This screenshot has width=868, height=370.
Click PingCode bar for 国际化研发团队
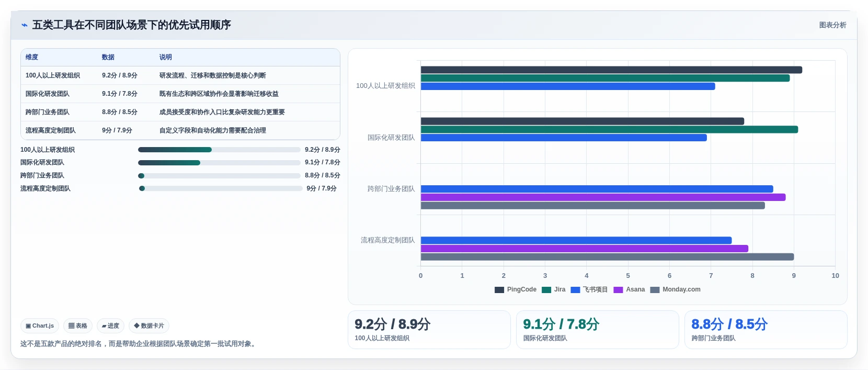coord(583,121)
